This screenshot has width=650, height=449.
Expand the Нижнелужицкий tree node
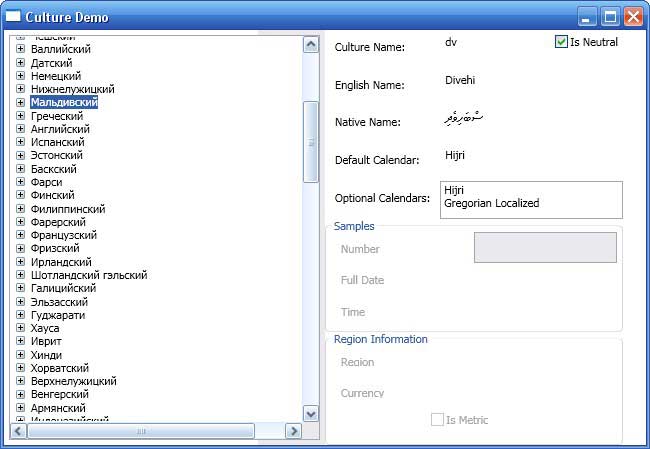[20, 89]
